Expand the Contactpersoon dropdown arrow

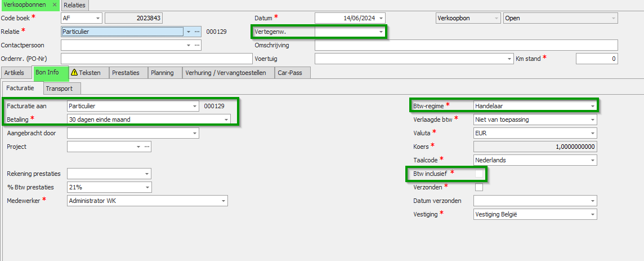point(189,45)
